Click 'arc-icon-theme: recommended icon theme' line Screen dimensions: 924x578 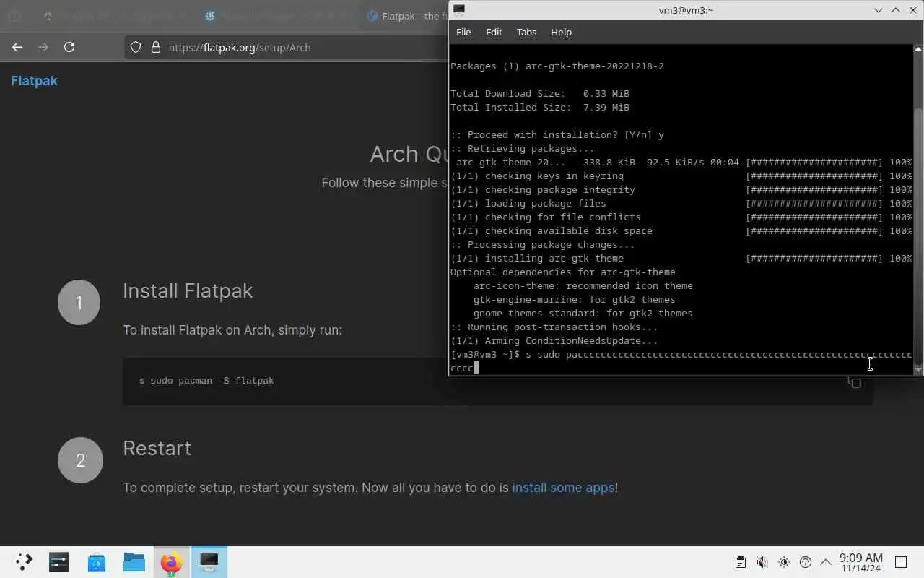coord(583,286)
